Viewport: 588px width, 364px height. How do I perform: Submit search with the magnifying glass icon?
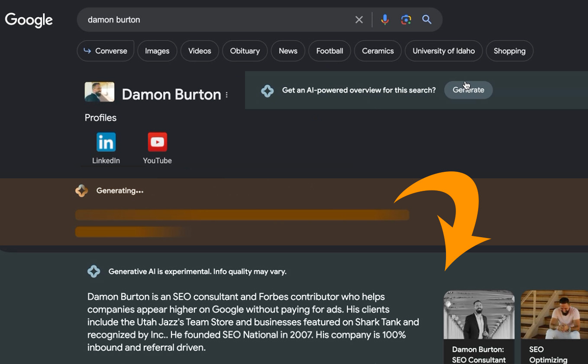pos(427,19)
